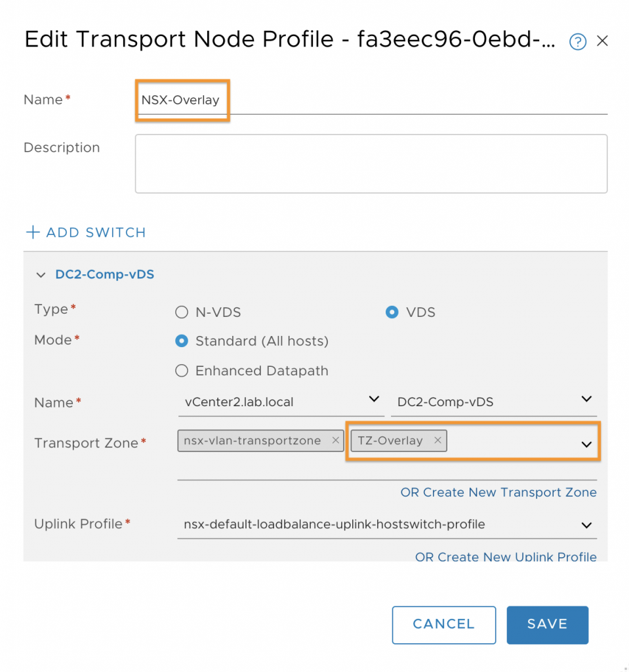Viewport: 629px width, 672px height.
Task: Click the ADD SWITCH button
Action: 86,232
